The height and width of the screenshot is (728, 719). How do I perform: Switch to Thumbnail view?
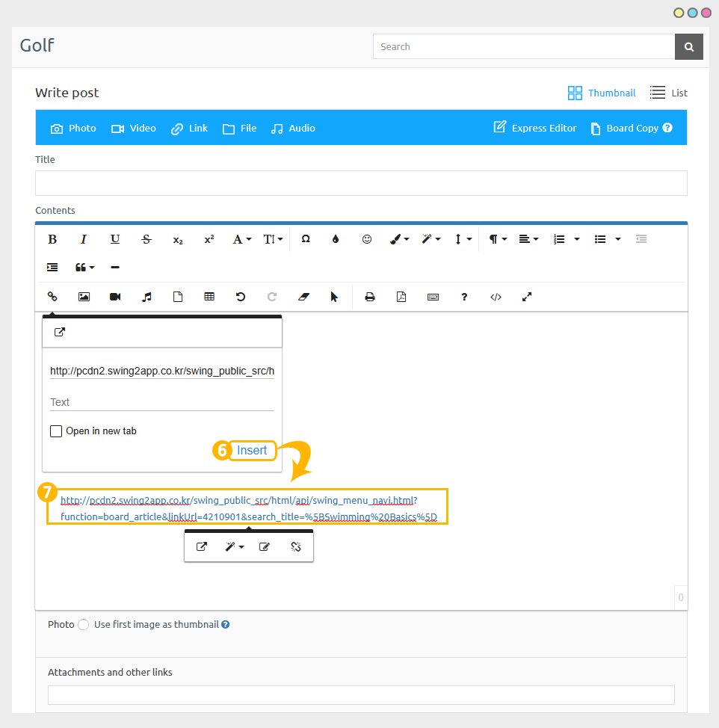pos(602,93)
